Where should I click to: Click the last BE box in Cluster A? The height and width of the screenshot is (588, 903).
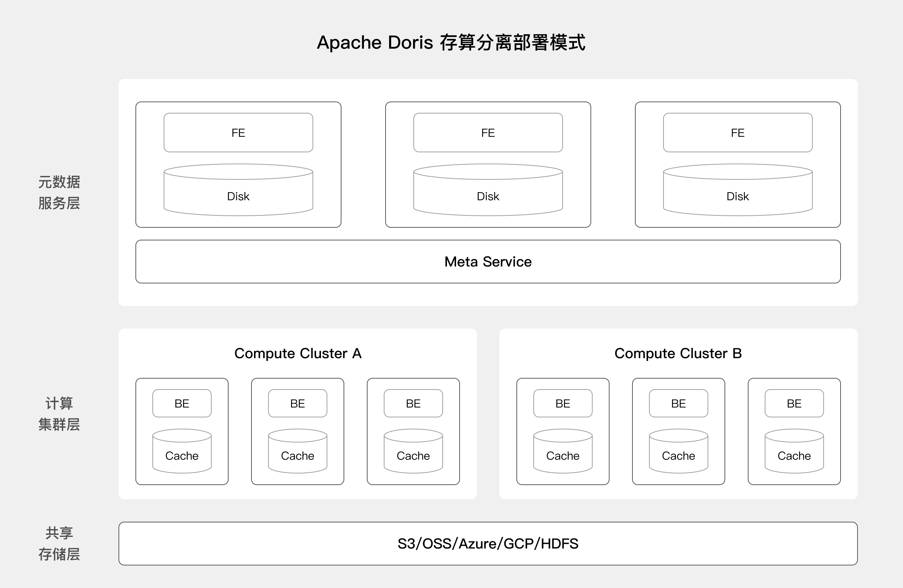coord(413,403)
